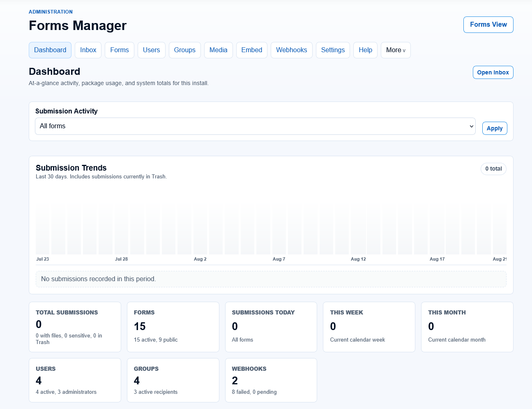Click the '8 failed, 0 pending' text

click(254, 392)
